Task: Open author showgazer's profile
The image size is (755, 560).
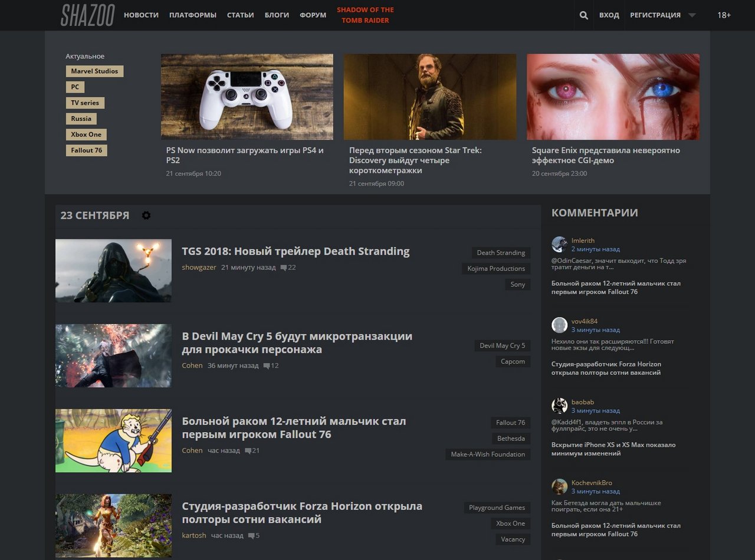Action: (199, 268)
